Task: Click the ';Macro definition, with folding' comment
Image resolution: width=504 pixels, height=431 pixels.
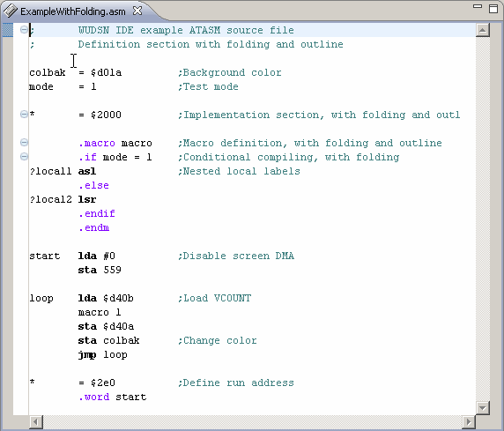Action: pos(310,143)
